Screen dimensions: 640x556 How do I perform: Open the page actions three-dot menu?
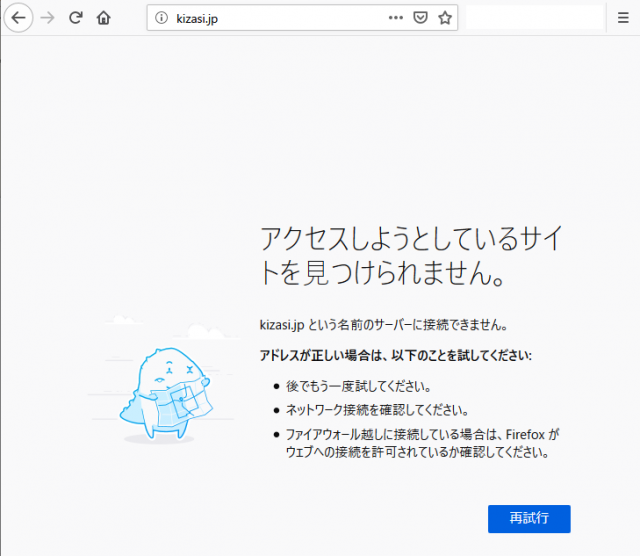coord(396,18)
